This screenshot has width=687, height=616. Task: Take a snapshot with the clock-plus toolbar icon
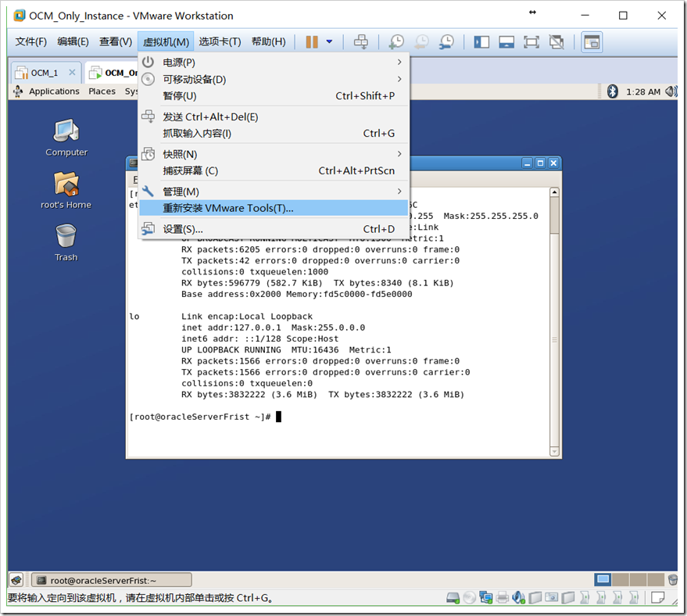[396, 42]
